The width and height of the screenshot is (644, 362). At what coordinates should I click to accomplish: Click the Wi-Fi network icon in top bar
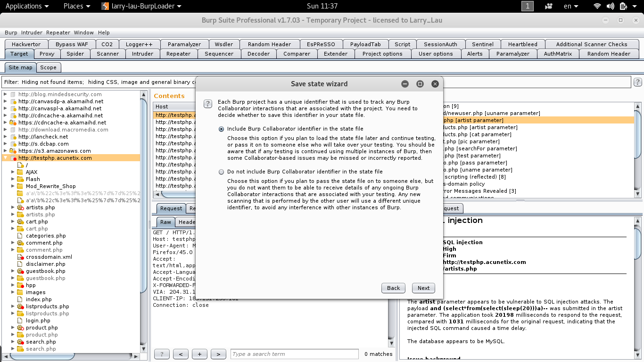pos(597,6)
